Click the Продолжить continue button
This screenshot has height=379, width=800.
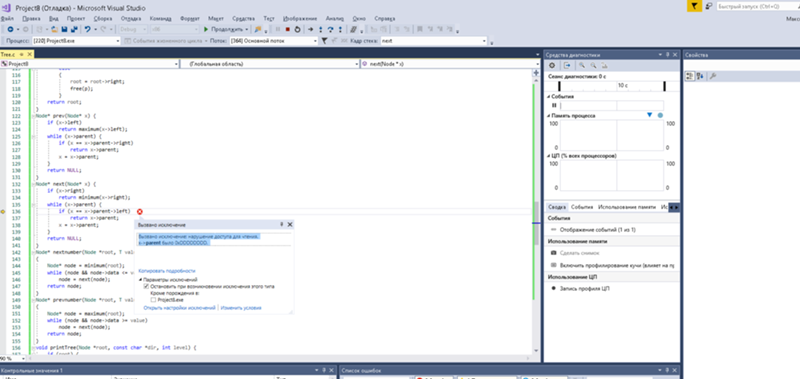pos(222,30)
